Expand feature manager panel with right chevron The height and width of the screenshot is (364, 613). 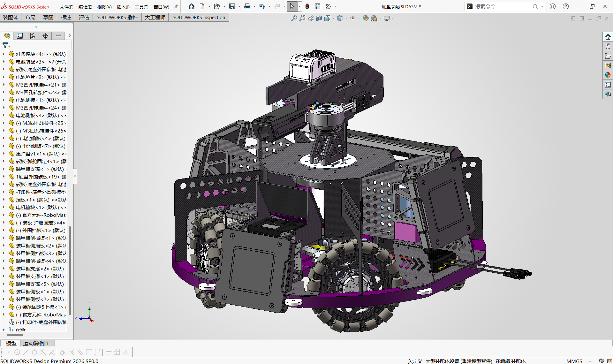click(69, 36)
